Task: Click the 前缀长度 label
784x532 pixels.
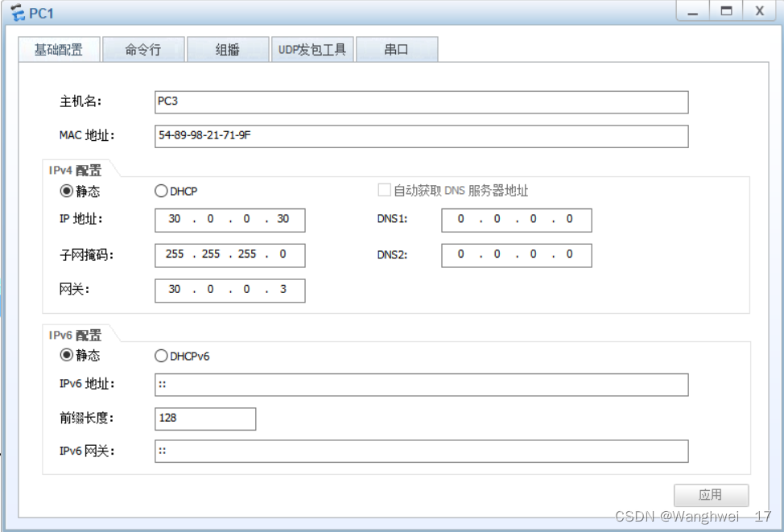Action: pos(87,419)
